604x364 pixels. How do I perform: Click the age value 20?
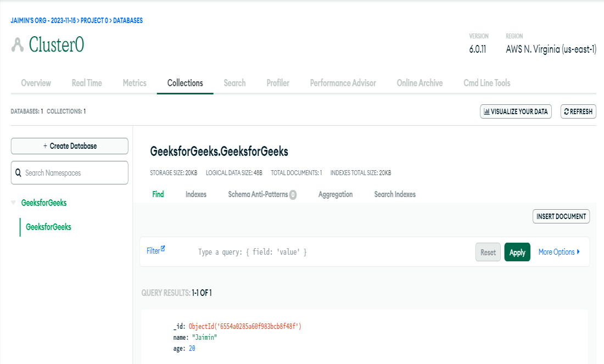click(x=192, y=348)
